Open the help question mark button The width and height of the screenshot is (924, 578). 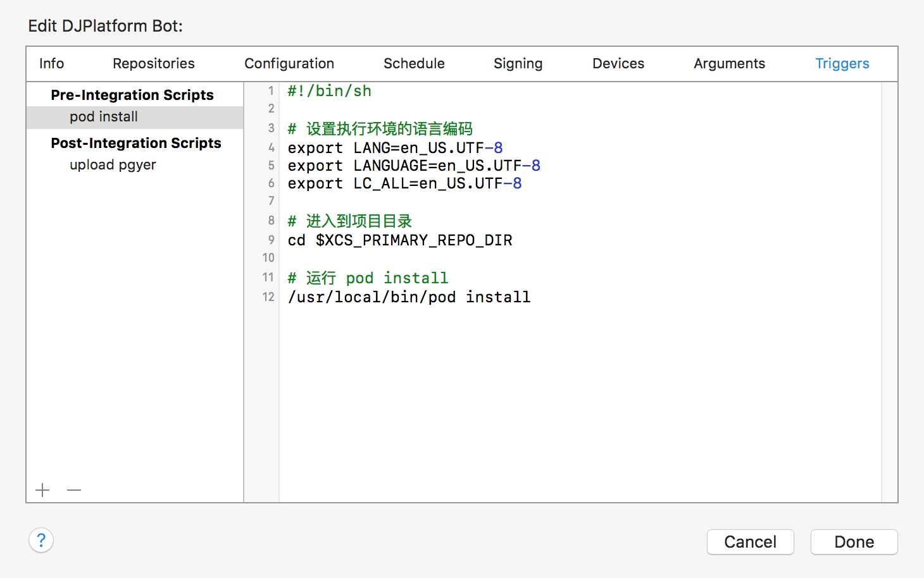click(x=41, y=541)
